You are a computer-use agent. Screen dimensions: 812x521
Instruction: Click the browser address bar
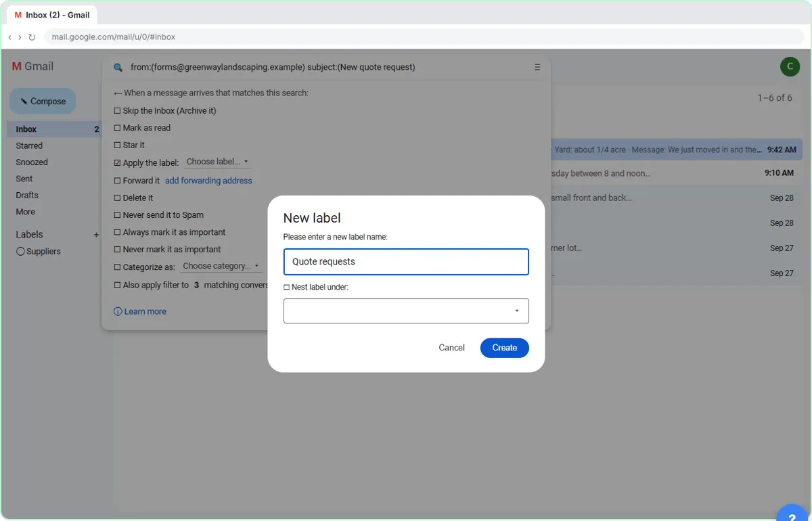[425, 37]
